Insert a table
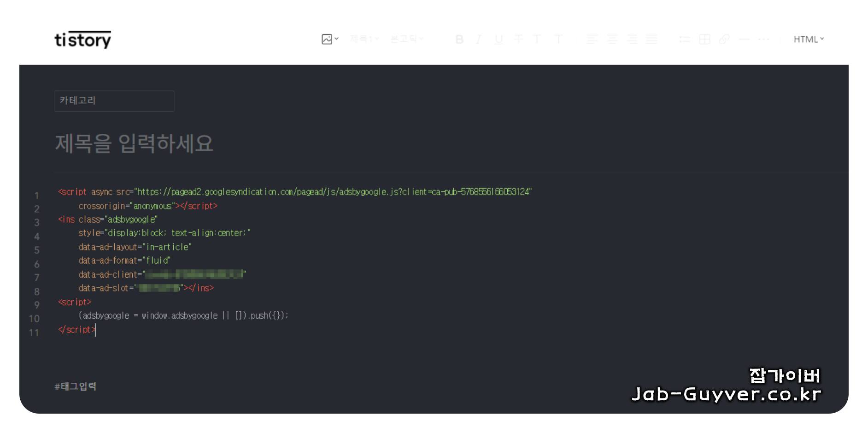This screenshot has width=868, height=433. 704,39
